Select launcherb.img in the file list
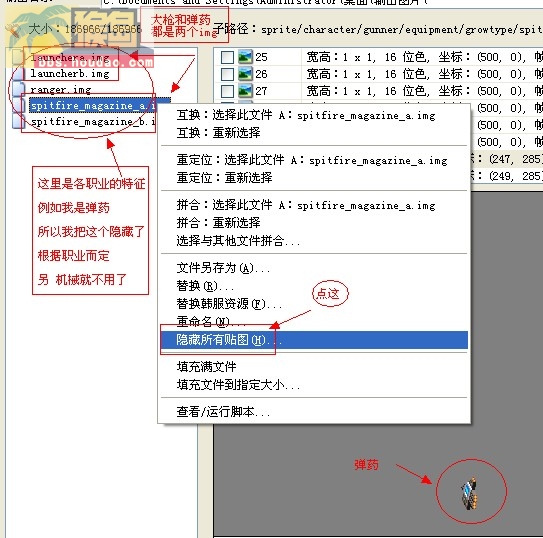 click(70, 73)
